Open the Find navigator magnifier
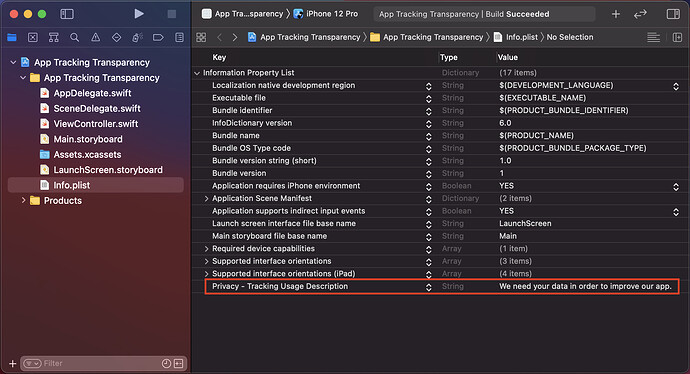This screenshot has width=690, height=374. click(75, 37)
